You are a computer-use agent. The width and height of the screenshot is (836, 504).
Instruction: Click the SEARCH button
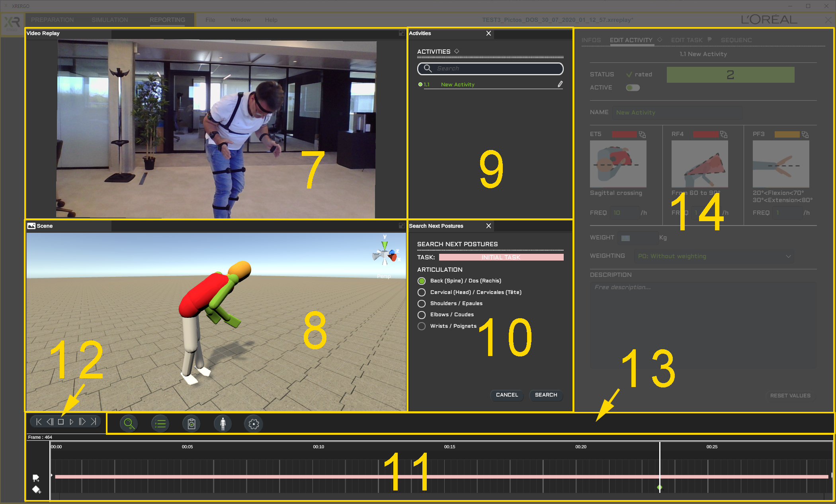click(546, 395)
